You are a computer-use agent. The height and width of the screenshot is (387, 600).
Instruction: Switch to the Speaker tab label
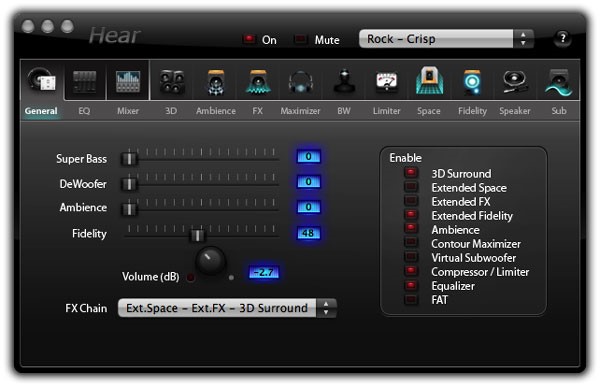point(515,111)
